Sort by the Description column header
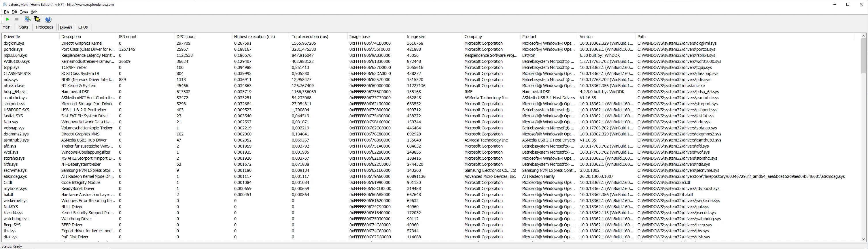Viewport: 868px width, 249px height. pos(88,36)
